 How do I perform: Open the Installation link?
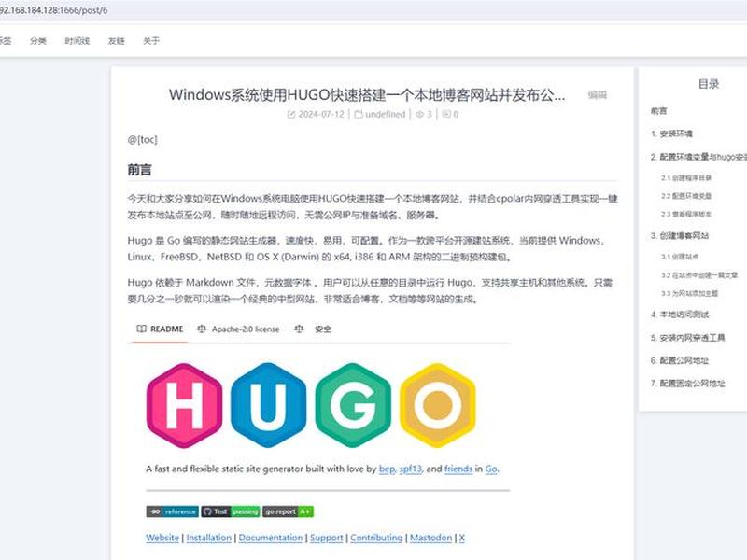pos(208,538)
